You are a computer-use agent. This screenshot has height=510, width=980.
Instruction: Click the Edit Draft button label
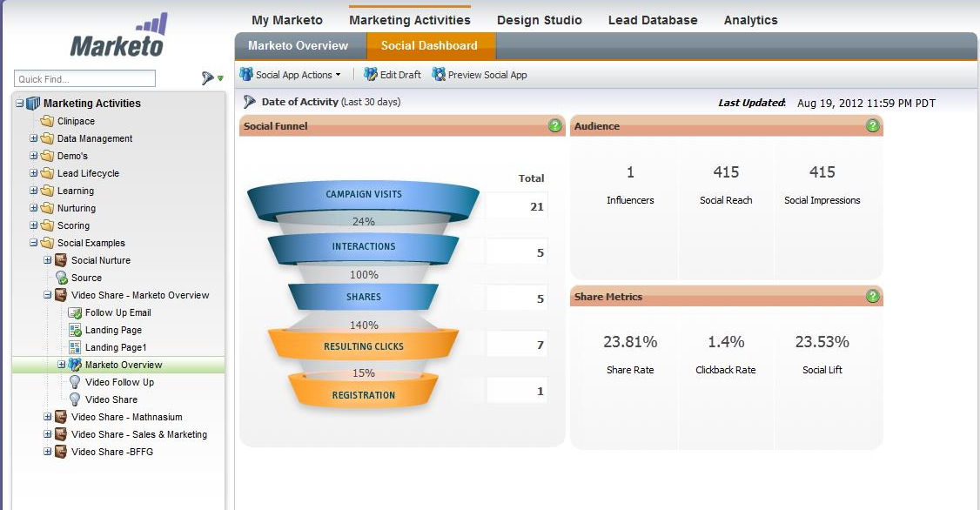(x=400, y=75)
